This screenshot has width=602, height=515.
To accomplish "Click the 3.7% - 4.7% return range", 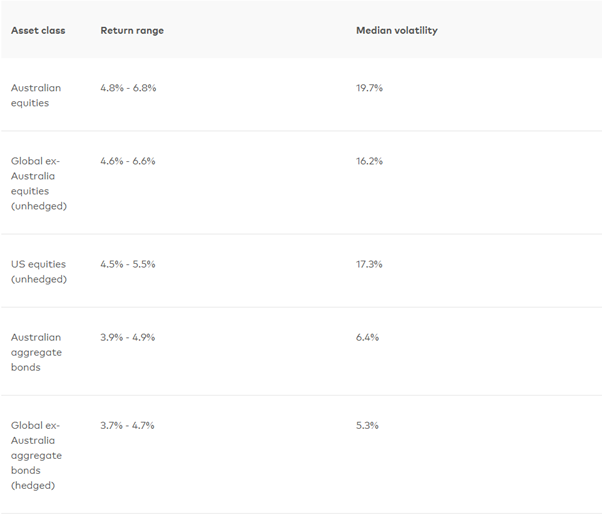I will click(x=128, y=425).
